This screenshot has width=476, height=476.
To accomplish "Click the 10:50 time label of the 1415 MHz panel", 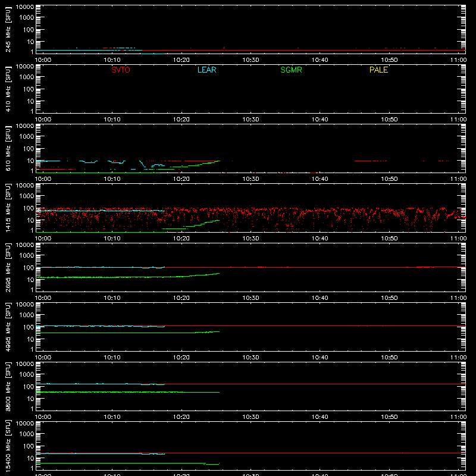I will point(389,239).
